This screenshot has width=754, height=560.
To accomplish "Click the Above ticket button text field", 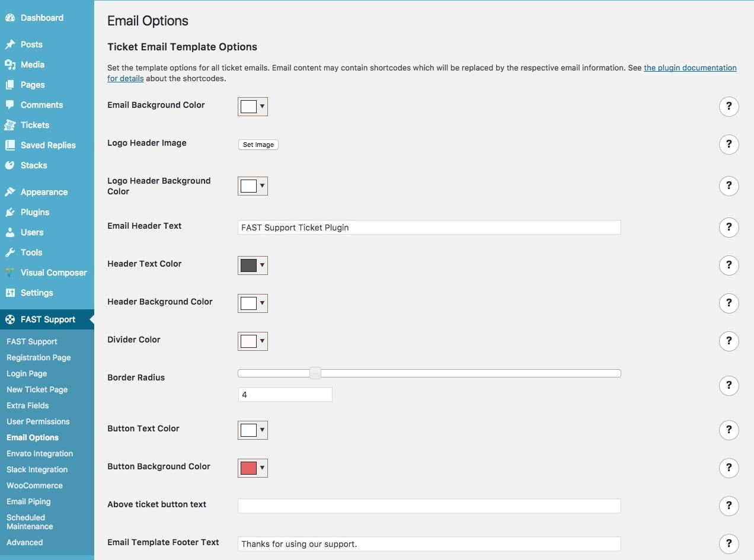I will coord(429,505).
